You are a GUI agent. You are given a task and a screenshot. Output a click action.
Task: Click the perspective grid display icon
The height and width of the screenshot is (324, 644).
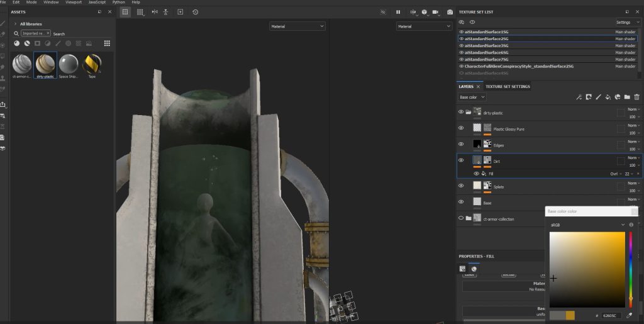tap(125, 12)
